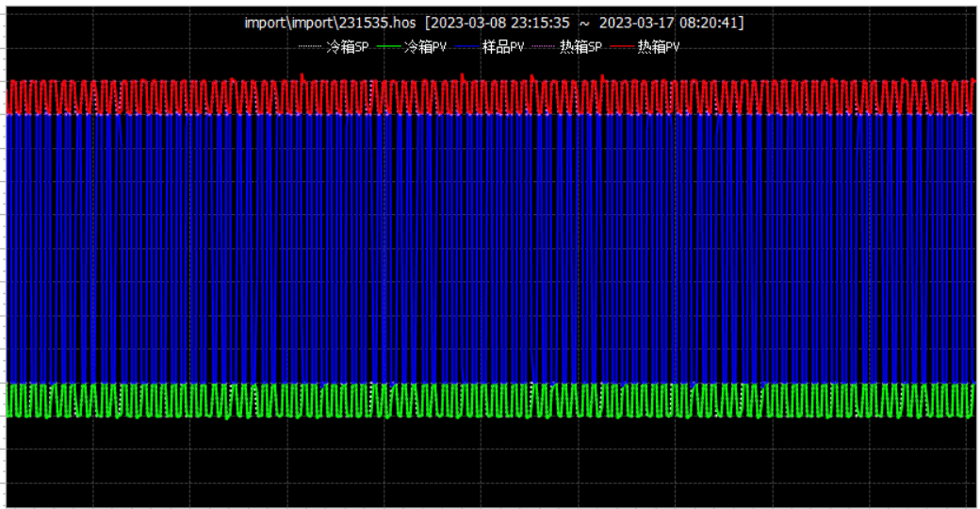Click the 冷箱SP legend entry

pyautogui.click(x=334, y=47)
